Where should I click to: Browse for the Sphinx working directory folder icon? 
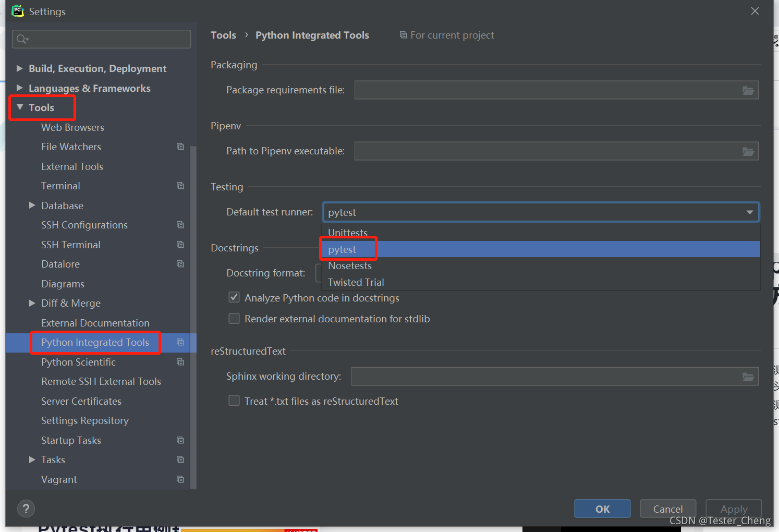click(x=748, y=377)
